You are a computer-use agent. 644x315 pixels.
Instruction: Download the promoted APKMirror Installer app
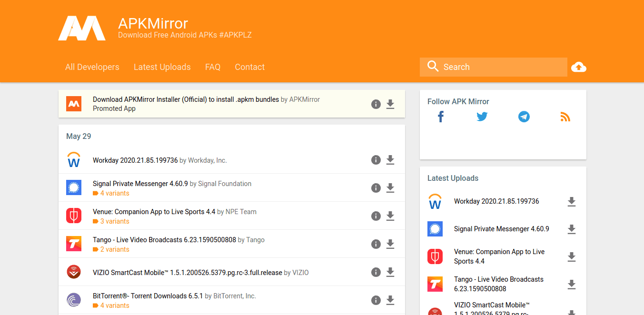(x=390, y=104)
